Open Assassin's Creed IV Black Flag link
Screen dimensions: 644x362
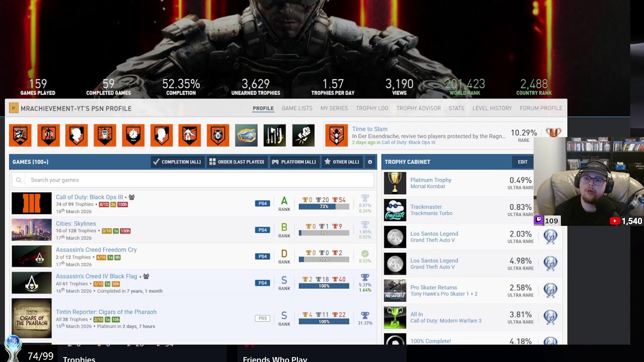pos(97,277)
